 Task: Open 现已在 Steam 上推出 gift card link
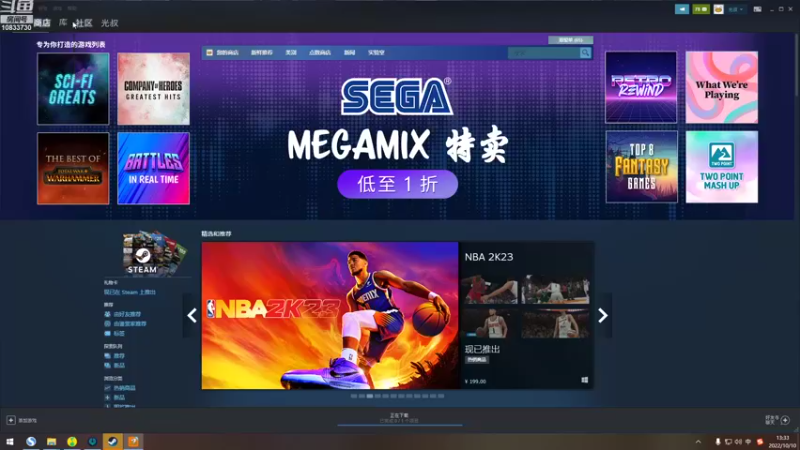(130, 292)
